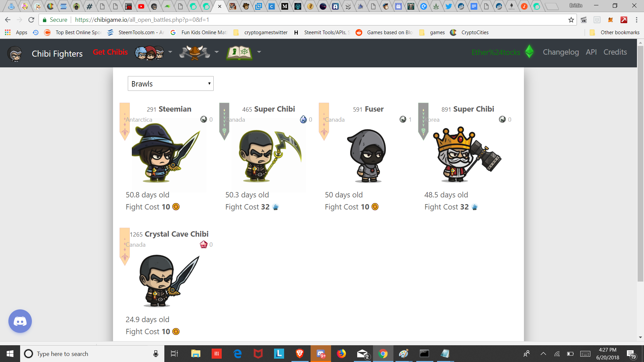
Task: Open the API nav item
Action: click(591, 52)
